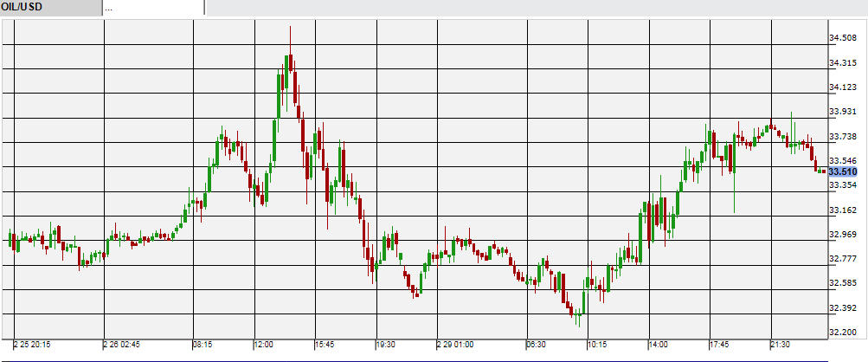
Task: Click the 32.969 price level label
Action: click(x=843, y=235)
